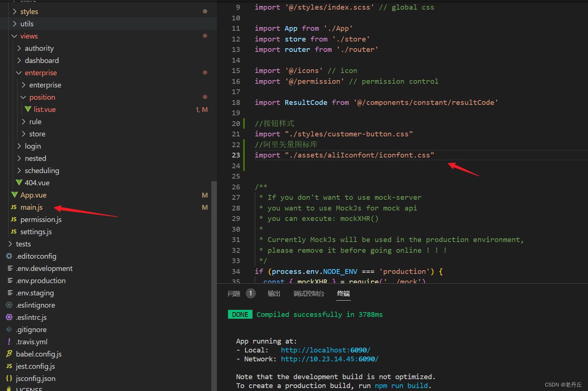
Task: Click the file icon beside .env.staging
Action: click(10, 293)
